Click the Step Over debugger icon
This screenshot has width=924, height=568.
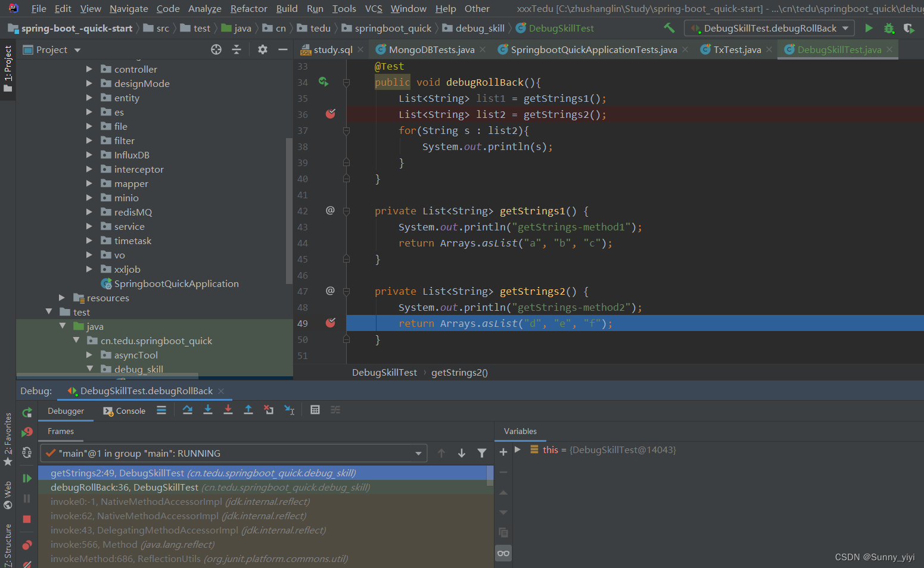tap(188, 410)
